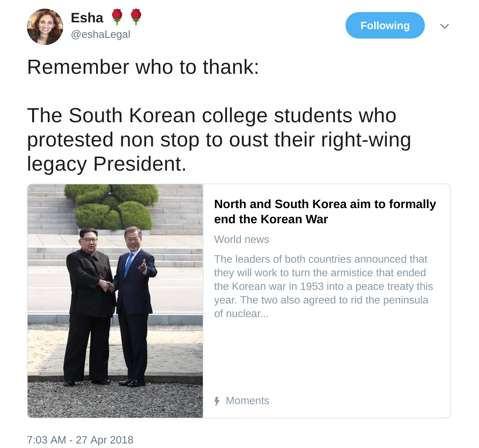Toggle the Following button
The height and width of the screenshot is (448, 479).
[x=385, y=25]
